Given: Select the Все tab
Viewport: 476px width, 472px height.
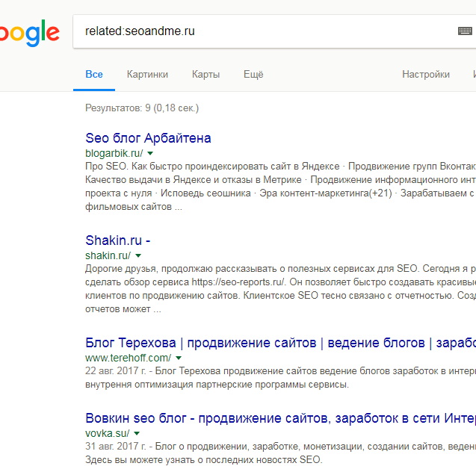Looking at the screenshot, I should (x=94, y=75).
